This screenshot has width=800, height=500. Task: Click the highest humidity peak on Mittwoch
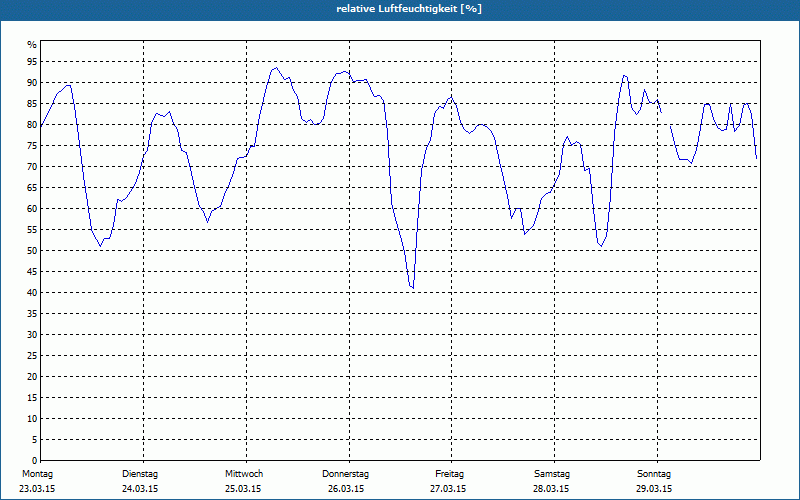pos(276,67)
